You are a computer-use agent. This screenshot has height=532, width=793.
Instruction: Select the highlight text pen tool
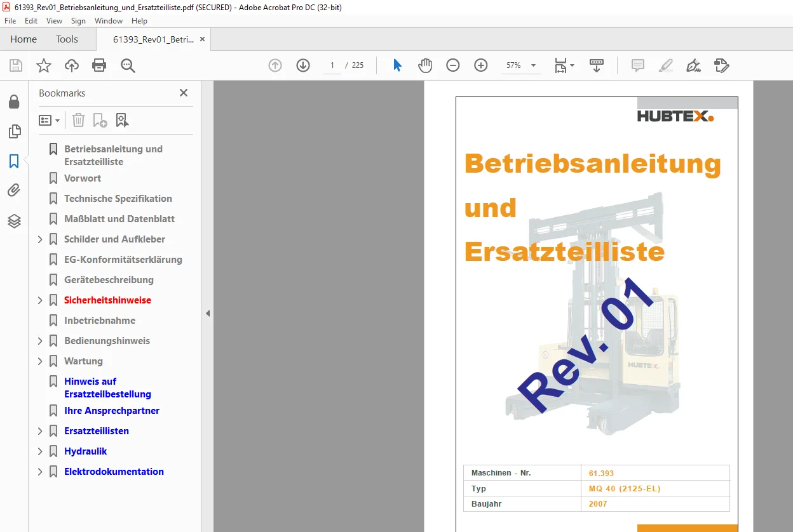click(x=666, y=65)
